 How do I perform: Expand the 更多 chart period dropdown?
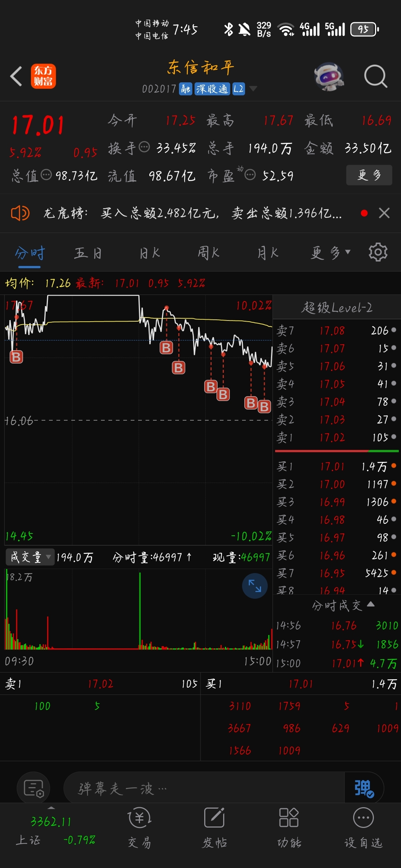[x=330, y=253]
